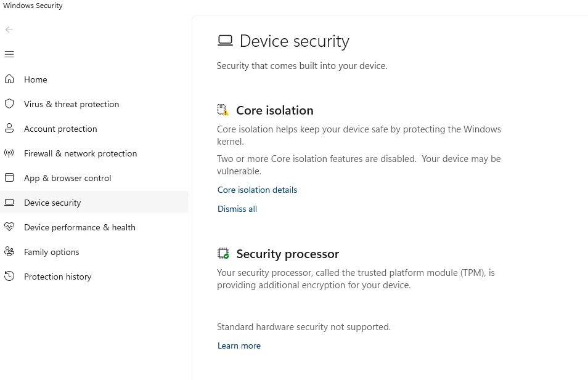Click the Device performance heart icon
The height and width of the screenshot is (380, 588).
click(x=9, y=227)
